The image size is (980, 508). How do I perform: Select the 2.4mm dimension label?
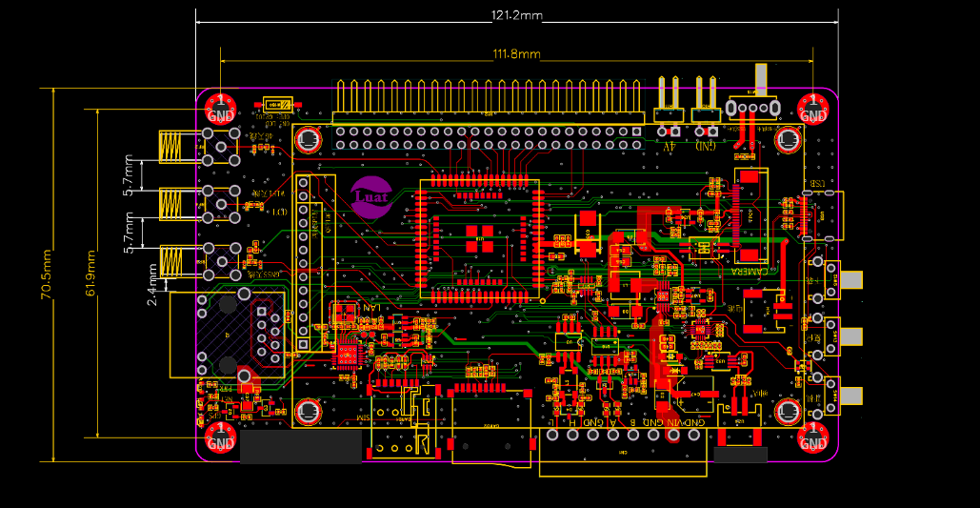152,284
